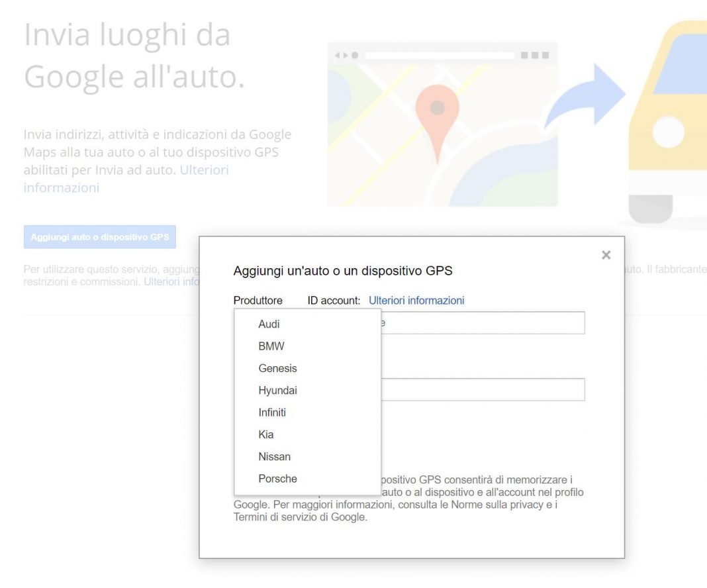Select Kia as the manufacturer
Viewport: 707px width, 588px height.
pos(308,434)
